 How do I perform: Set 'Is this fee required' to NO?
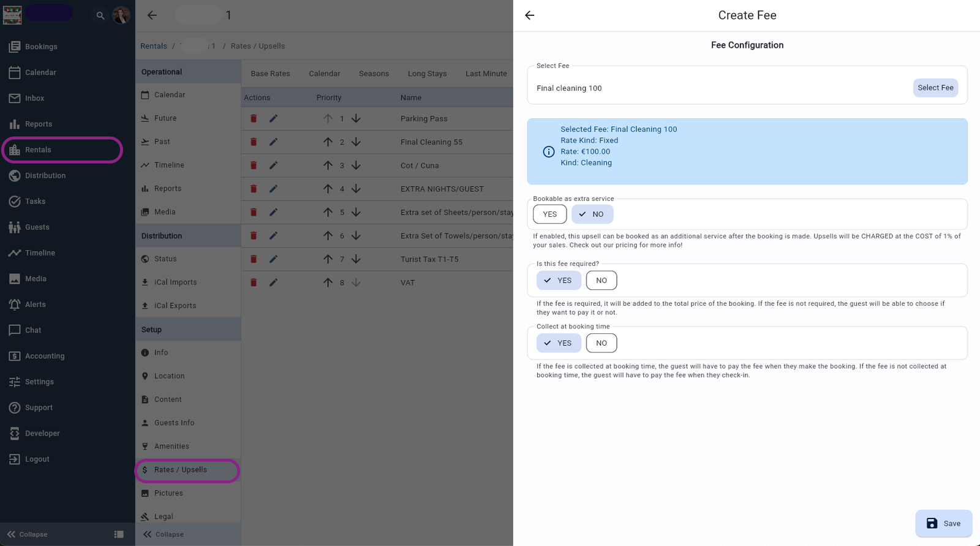coord(601,281)
